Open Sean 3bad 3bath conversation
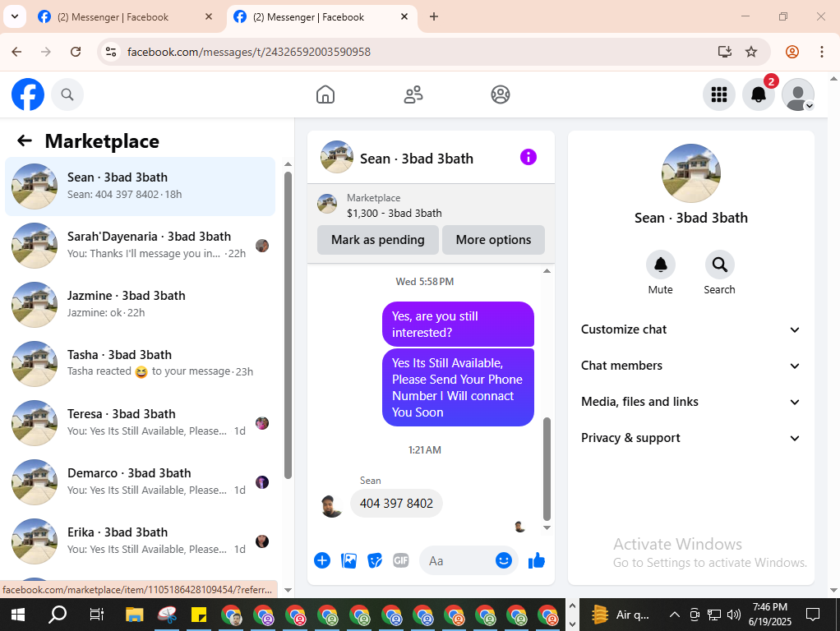 141,187
